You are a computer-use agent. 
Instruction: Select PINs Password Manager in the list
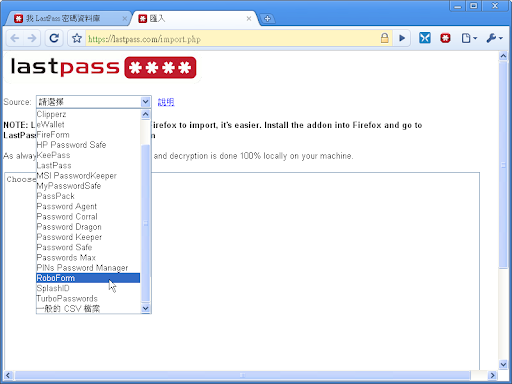[x=88, y=268]
